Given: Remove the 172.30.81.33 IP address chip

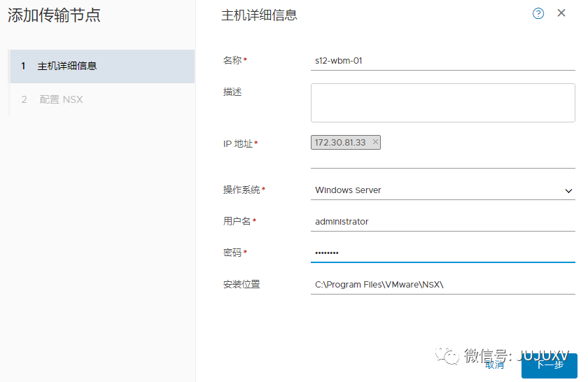Looking at the screenshot, I should pos(375,142).
